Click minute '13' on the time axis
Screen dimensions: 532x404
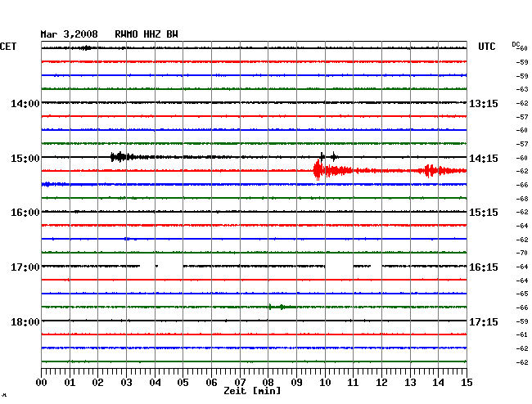click(x=410, y=383)
